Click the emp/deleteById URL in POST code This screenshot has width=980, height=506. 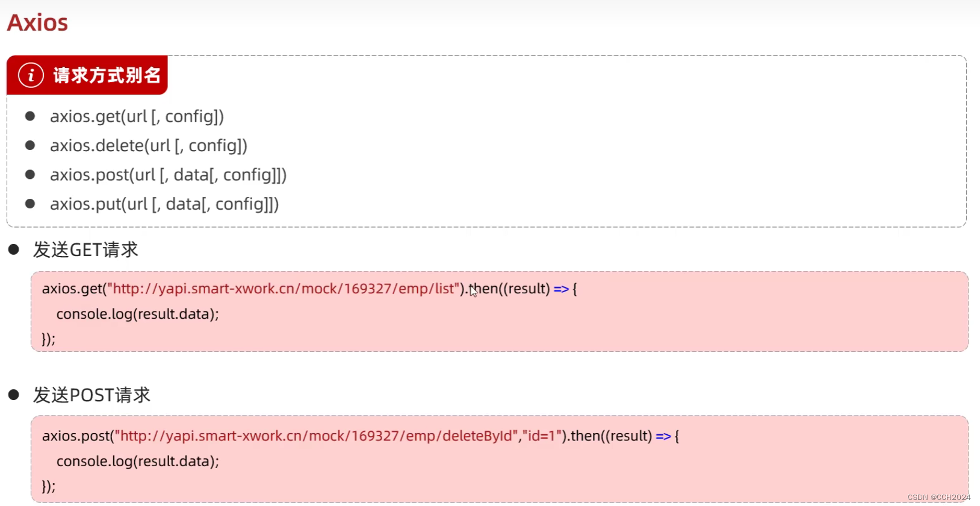pyautogui.click(x=317, y=436)
